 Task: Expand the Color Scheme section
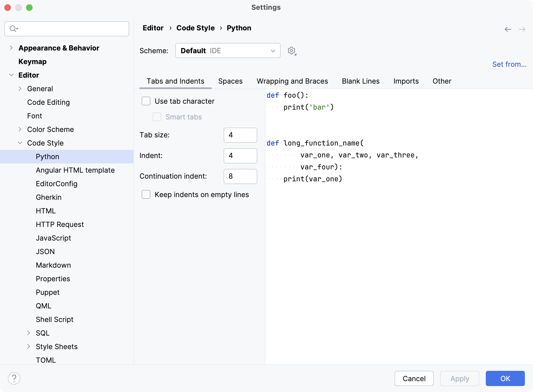tap(21, 129)
